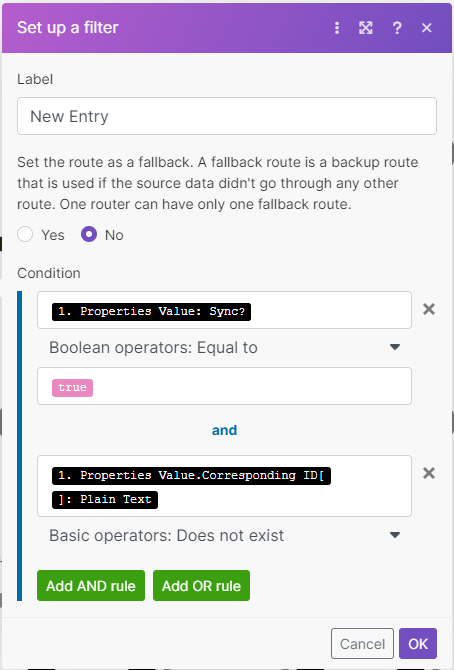Viewport: 454px width, 670px height.
Task: Click the Add AND rule button
Action: [x=91, y=585]
